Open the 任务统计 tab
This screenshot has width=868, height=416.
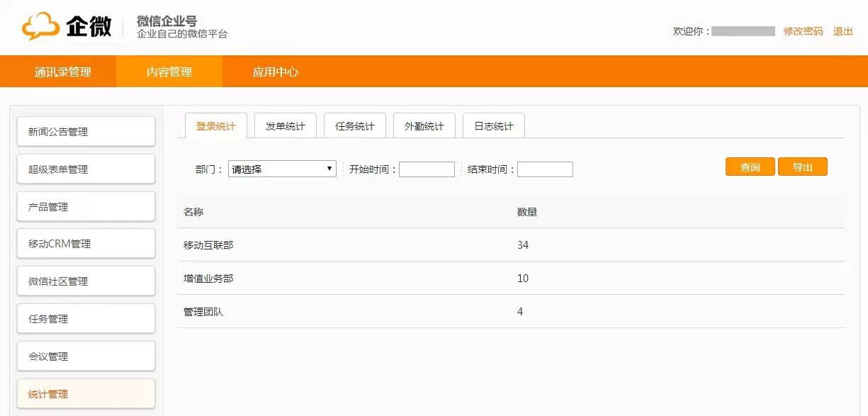(x=355, y=126)
